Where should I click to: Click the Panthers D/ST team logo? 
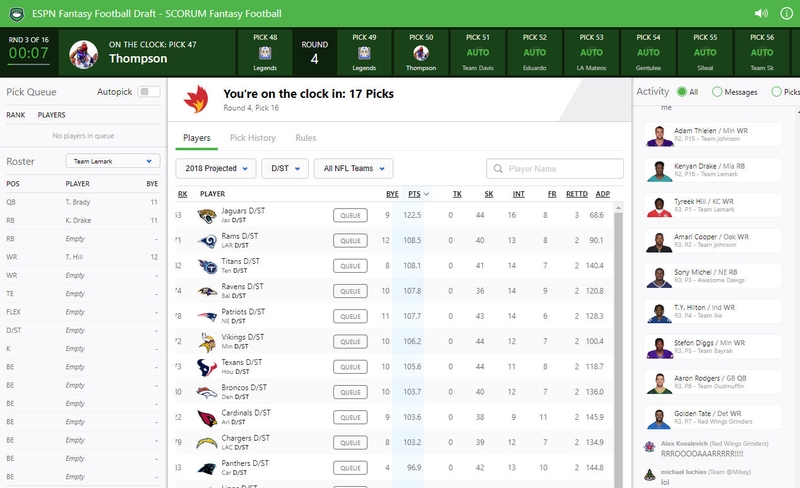(x=207, y=468)
